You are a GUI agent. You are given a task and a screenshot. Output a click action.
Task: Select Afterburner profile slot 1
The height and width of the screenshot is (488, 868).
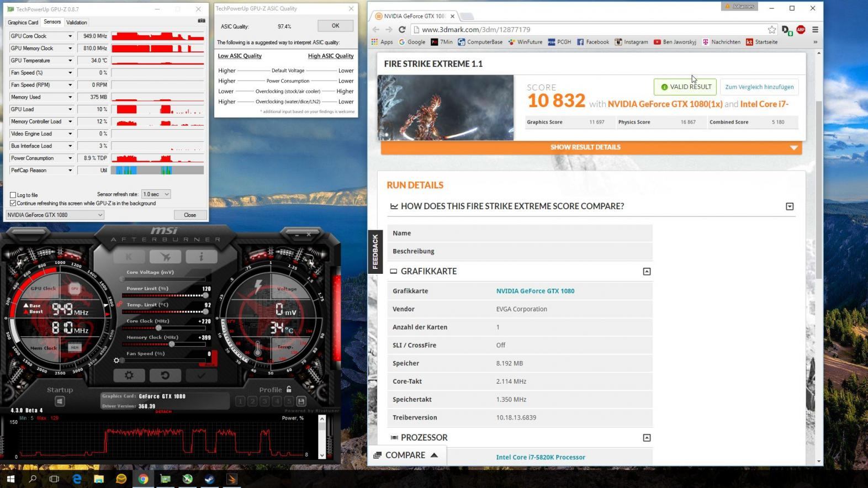click(240, 401)
